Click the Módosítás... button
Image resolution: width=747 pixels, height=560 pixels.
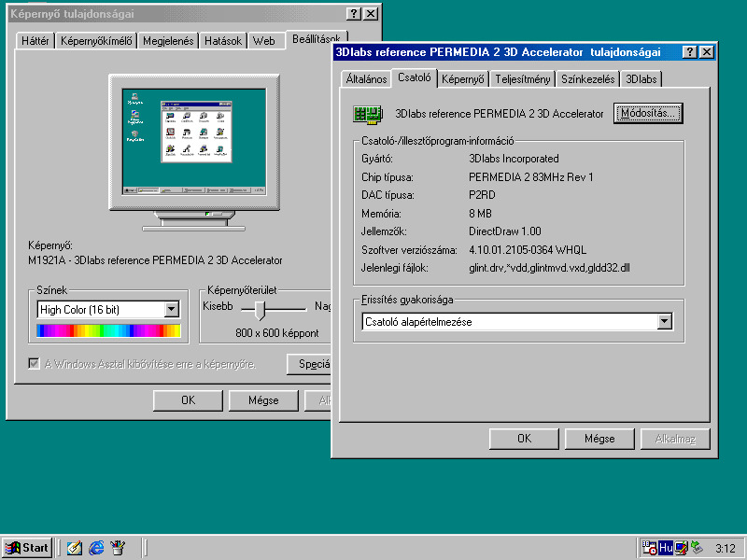click(x=648, y=113)
